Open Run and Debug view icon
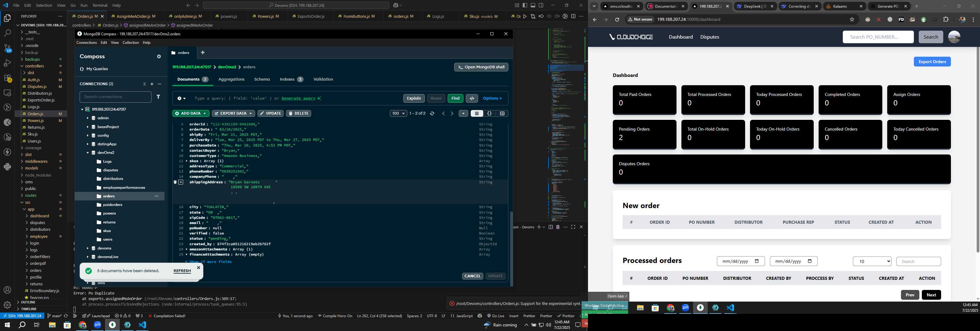The height and width of the screenshot is (331, 980). coord(7,63)
